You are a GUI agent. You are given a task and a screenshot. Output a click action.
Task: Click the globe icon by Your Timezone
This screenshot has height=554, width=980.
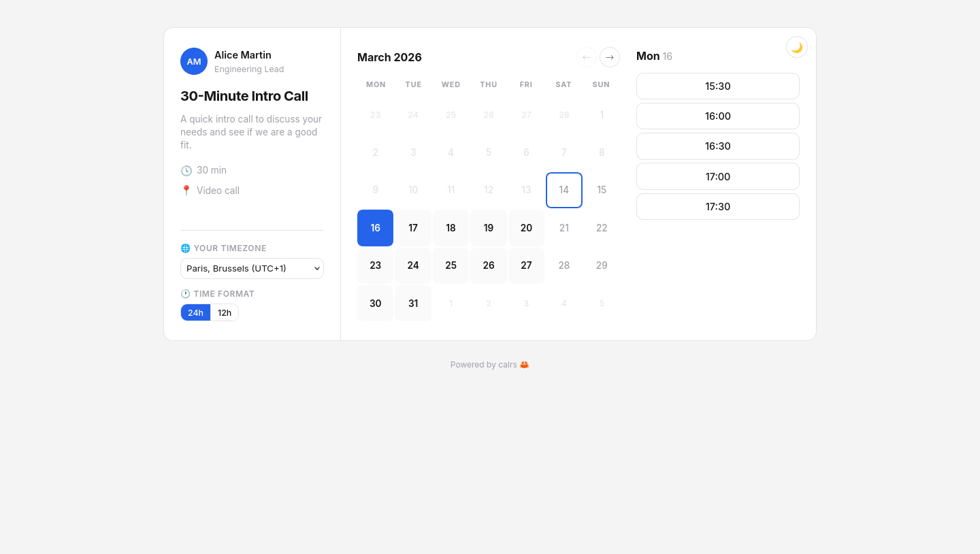point(186,248)
